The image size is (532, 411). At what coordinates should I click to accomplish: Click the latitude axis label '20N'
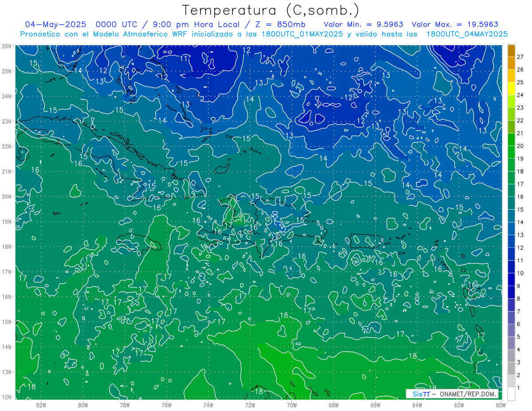pos(7,196)
